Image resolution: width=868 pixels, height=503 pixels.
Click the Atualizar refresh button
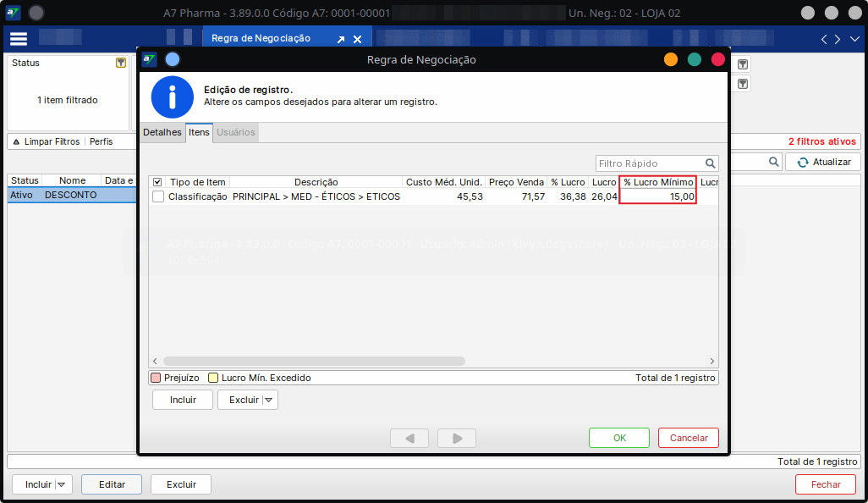[x=823, y=162]
